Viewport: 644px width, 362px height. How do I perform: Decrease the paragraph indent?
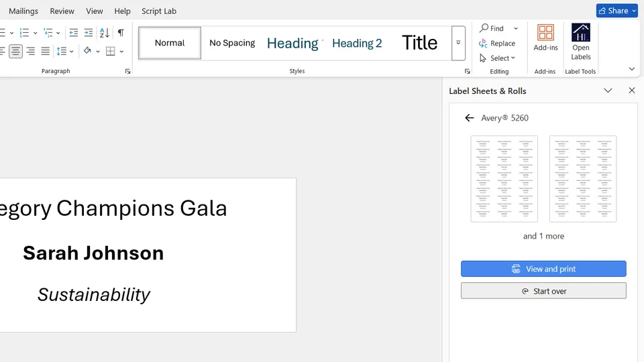[x=74, y=32]
